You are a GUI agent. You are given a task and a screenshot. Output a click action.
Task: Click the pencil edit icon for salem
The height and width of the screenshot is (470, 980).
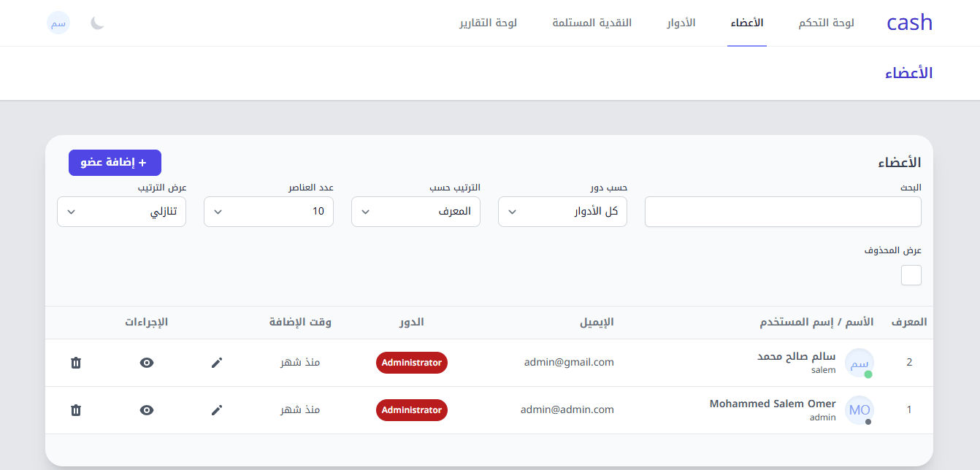[216, 363]
